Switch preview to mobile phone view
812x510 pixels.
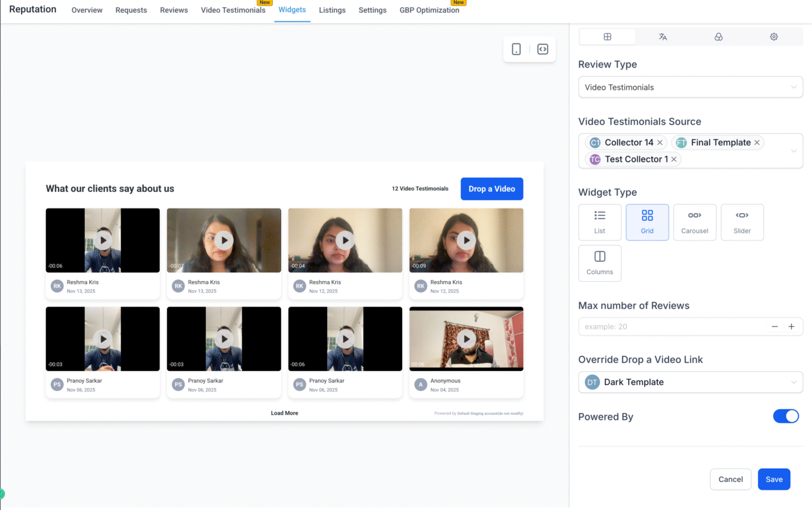tap(516, 48)
